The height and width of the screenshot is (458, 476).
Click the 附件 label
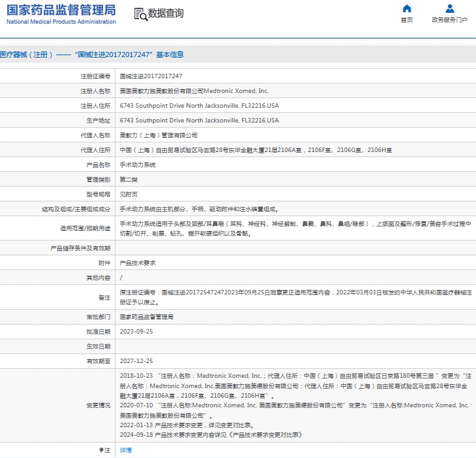(x=105, y=263)
